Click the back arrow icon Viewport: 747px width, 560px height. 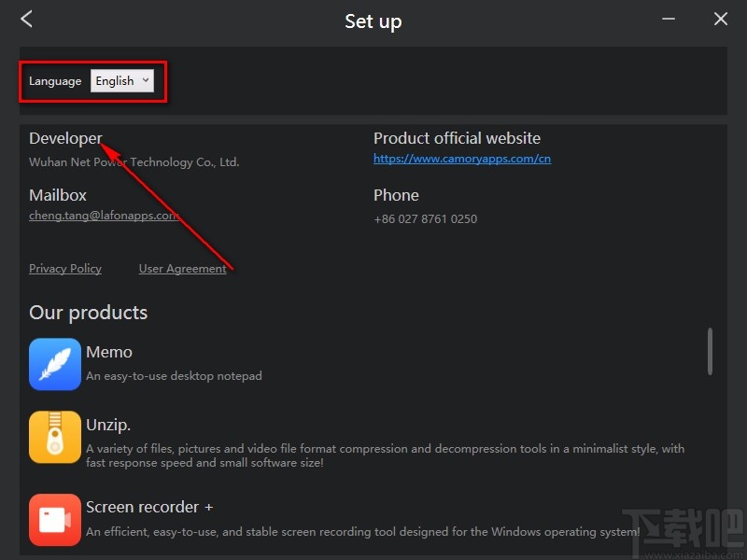coord(26,19)
